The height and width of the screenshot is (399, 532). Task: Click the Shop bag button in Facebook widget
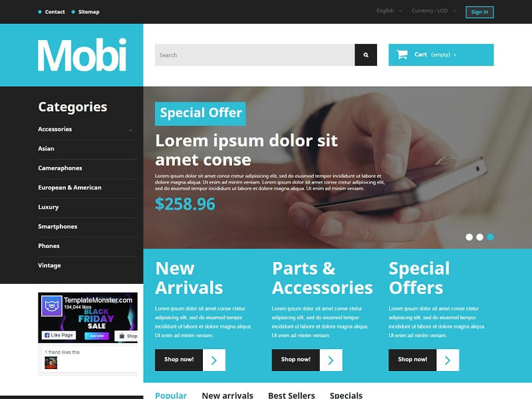128,336
